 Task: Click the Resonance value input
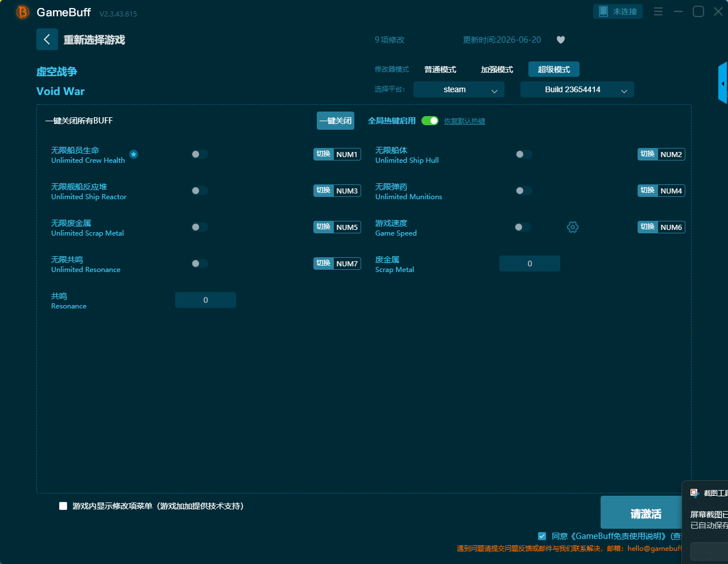(205, 300)
